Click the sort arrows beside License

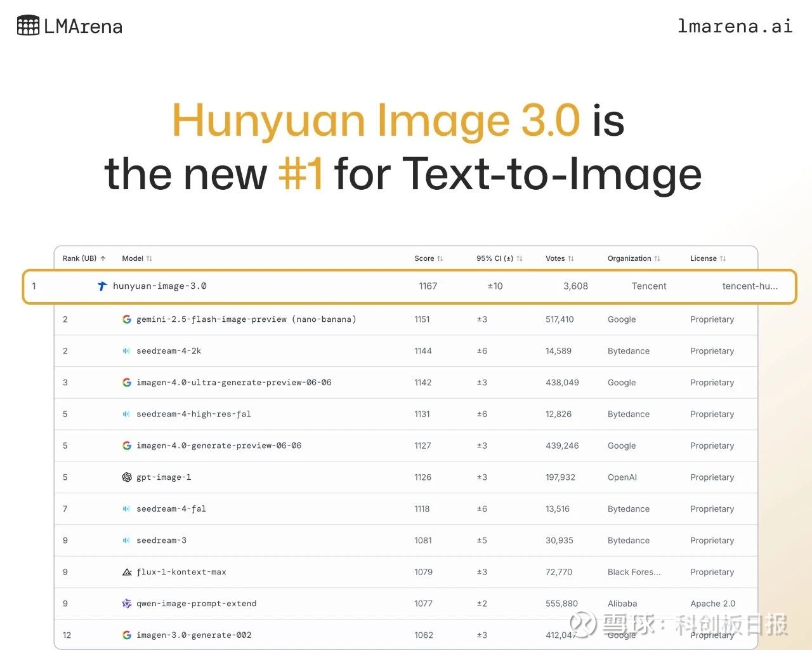(x=723, y=258)
